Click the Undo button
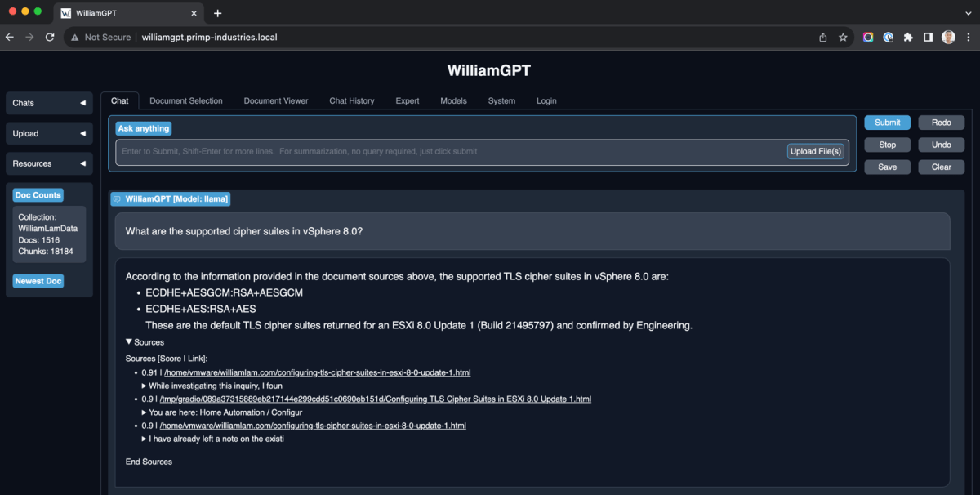 [x=942, y=145]
